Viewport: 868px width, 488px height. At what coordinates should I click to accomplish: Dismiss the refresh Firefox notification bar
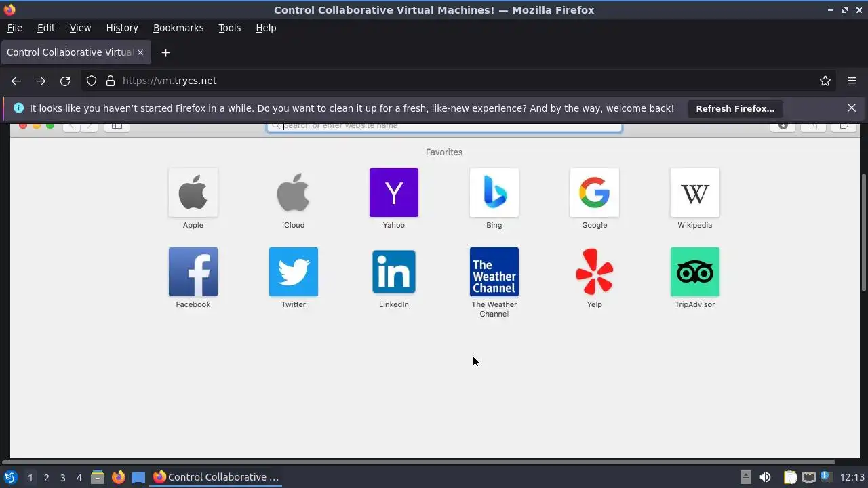coord(852,108)
